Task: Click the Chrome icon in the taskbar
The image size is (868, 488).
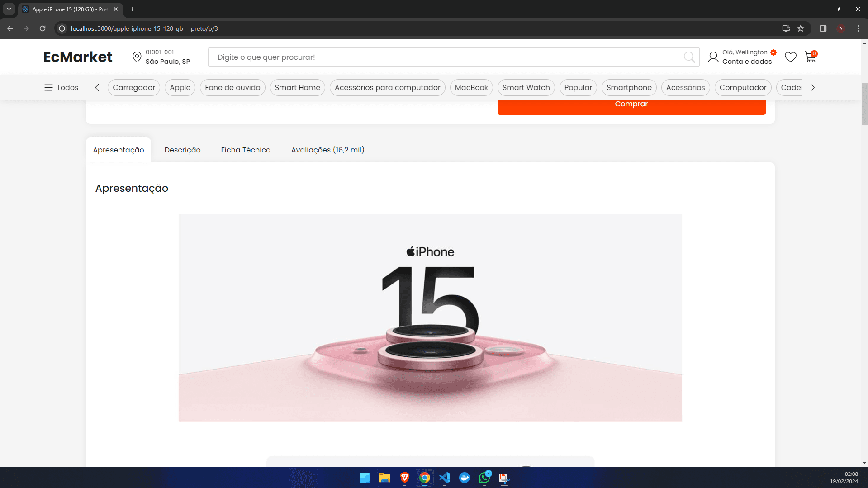Action: pyautogui.click(x=425, y=478)
